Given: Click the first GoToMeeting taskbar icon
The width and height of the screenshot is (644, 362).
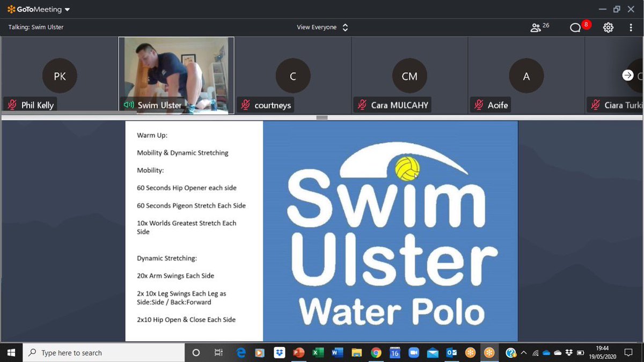Looking at the screenshot, I should pos(471,352).
